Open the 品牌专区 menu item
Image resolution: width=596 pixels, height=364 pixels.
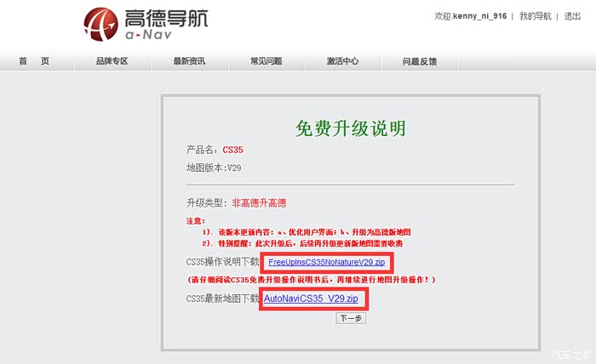click(112, 61)
